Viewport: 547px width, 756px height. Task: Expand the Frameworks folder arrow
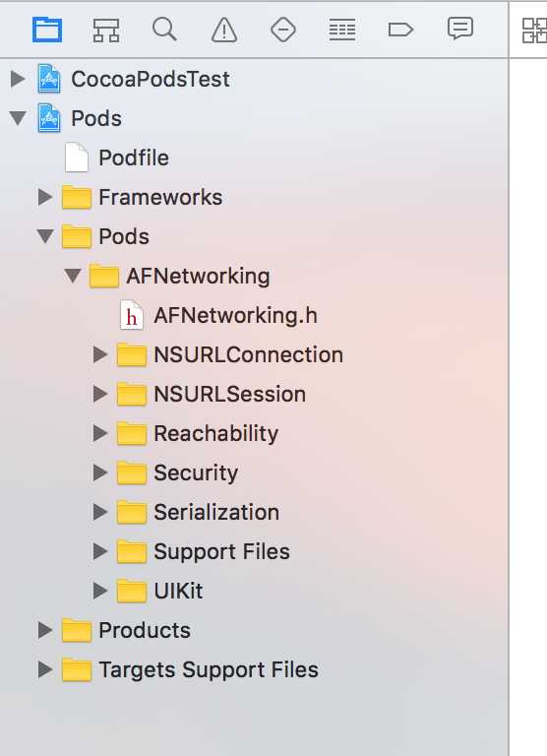(45, 197)
